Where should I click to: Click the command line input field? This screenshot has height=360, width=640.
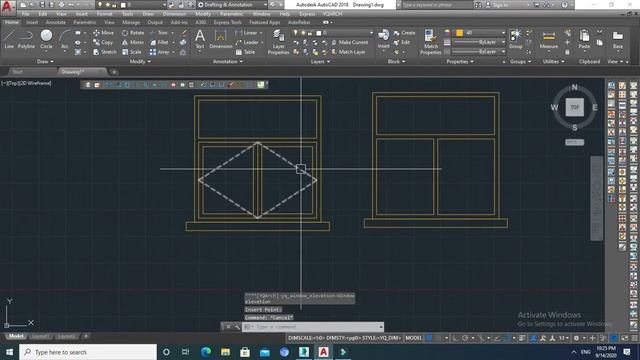point(312,327)
